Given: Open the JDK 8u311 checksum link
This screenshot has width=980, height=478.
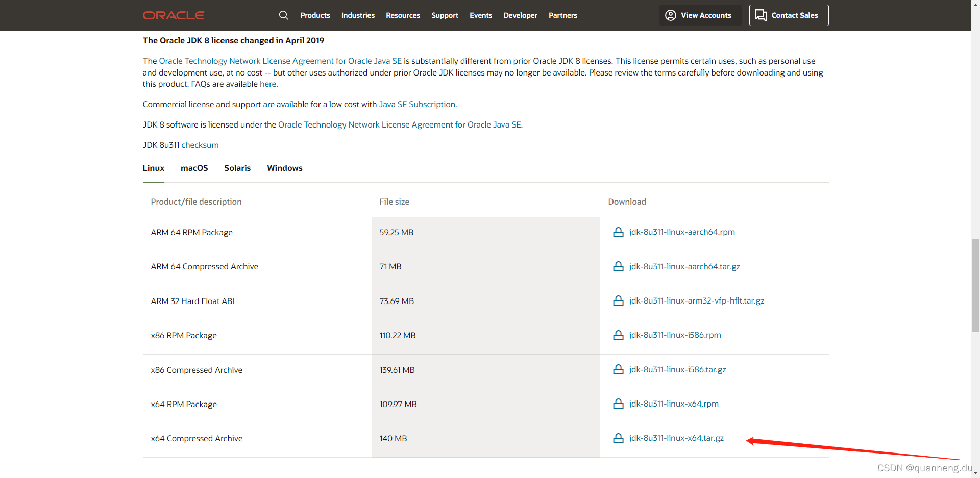Looking at the screenshot, I should point(200,145).
